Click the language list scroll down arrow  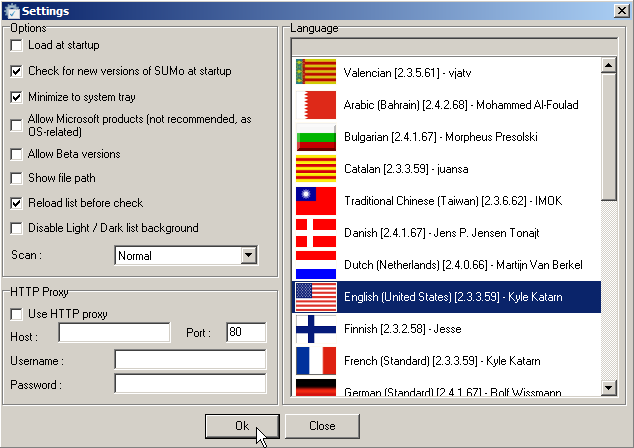click(609, 388)
